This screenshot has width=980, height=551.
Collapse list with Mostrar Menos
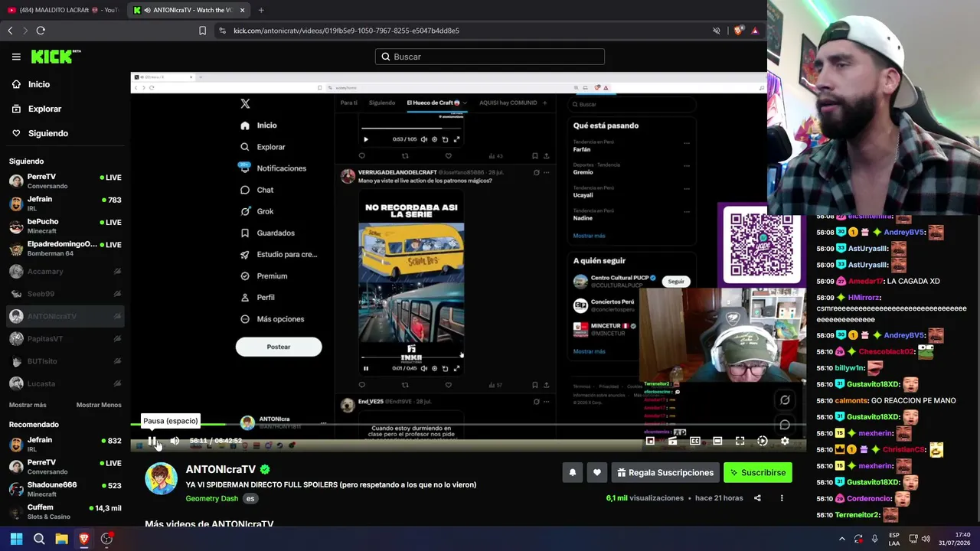click(99, 405)
